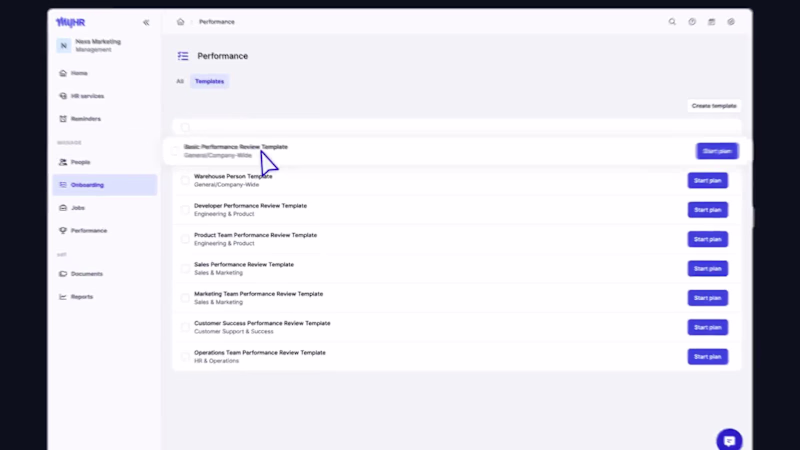Image resolution: width=800 pixels, height=450 pixels.
Task: Open Home menu item label
Action: [79, 73]
